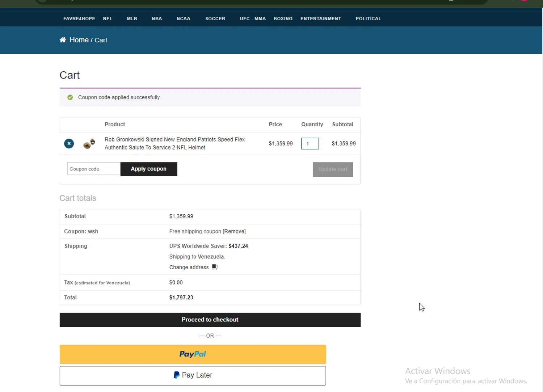Image resolution: width=543 pixels, height=392 pixels.
Task: Click the Price column header
Action: click(275, 125)
